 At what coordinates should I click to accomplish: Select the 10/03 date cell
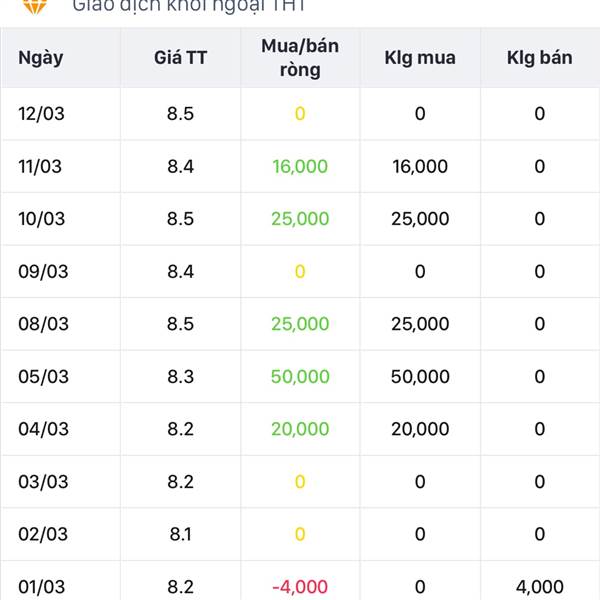[41, 219]
